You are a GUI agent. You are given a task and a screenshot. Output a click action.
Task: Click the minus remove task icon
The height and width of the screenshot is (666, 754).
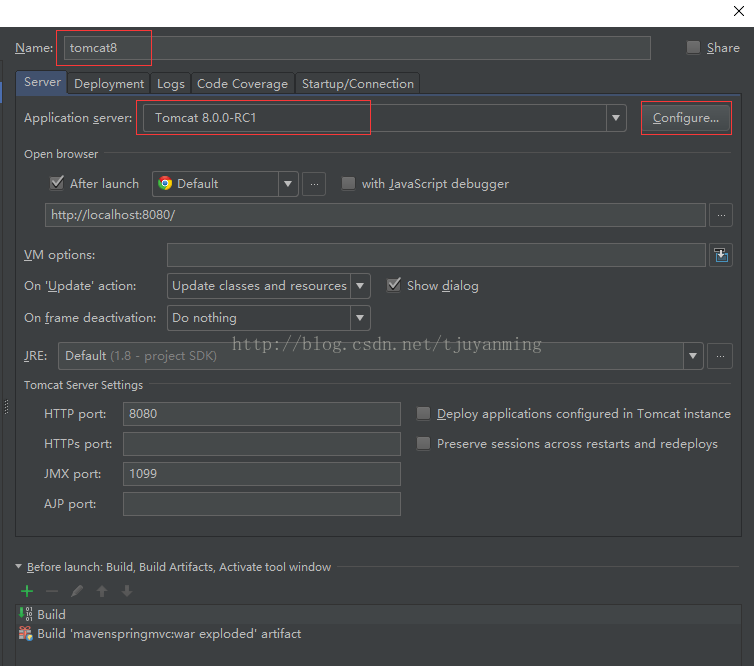pyautogui.click(x=52, y=591)
